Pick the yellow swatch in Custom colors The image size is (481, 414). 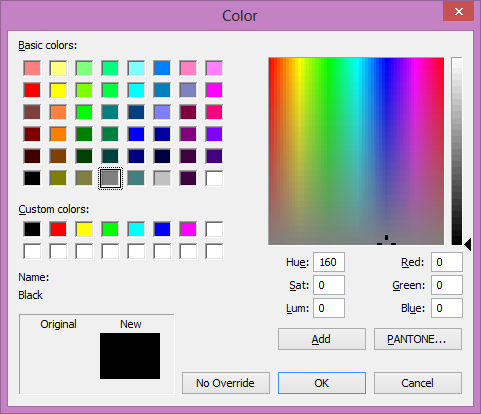click(84, 229)
